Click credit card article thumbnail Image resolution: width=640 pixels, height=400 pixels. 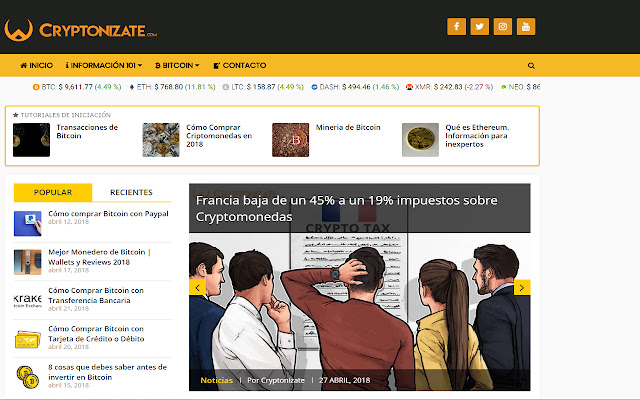tap(28, 339)
